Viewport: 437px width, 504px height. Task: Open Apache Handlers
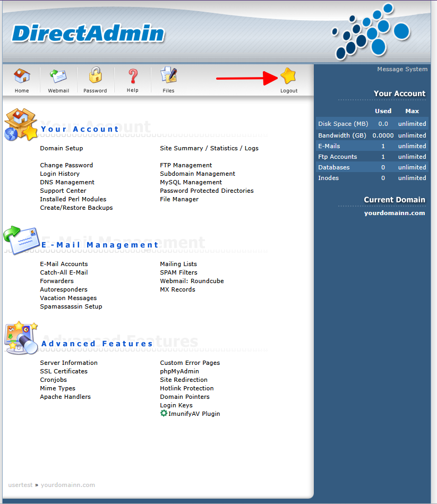coord(65,397)
